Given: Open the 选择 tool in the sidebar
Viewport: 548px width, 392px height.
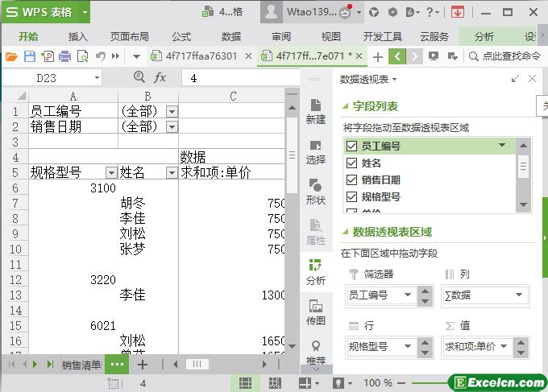Looking at the screenshot, I should click(316, 151).
